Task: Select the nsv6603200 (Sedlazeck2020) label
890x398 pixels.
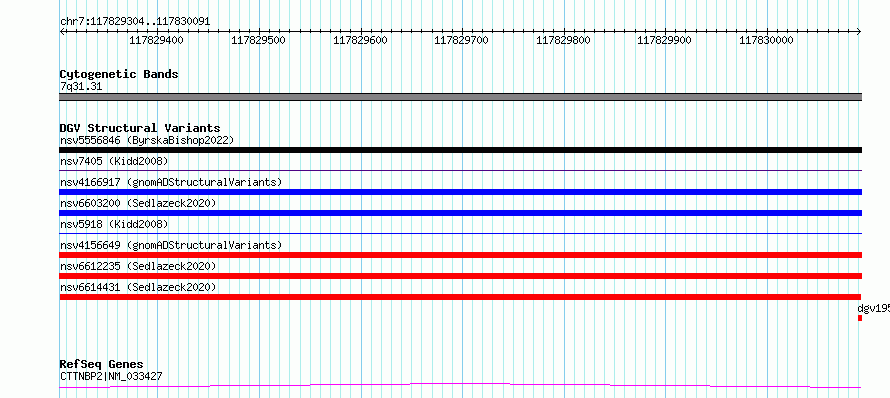Action: click(138, 203)
